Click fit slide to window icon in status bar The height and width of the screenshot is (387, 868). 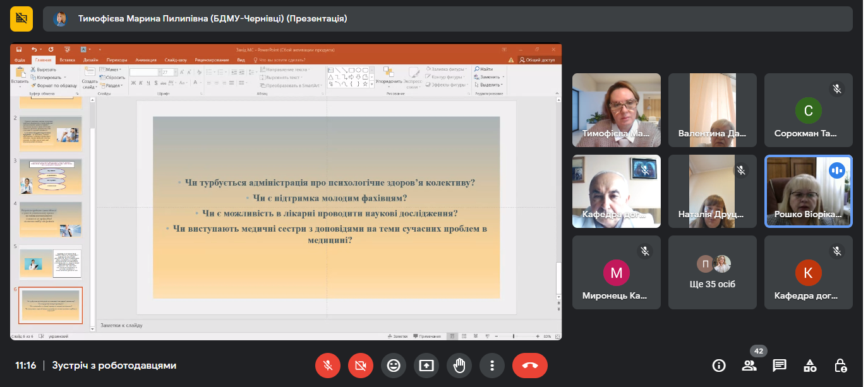[x=557, y=336]
